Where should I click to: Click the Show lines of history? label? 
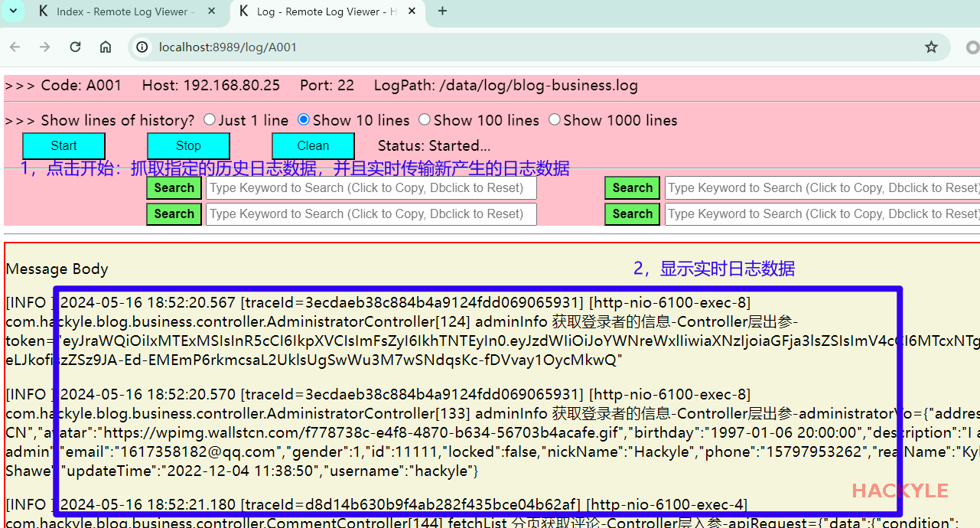[118, 120]
